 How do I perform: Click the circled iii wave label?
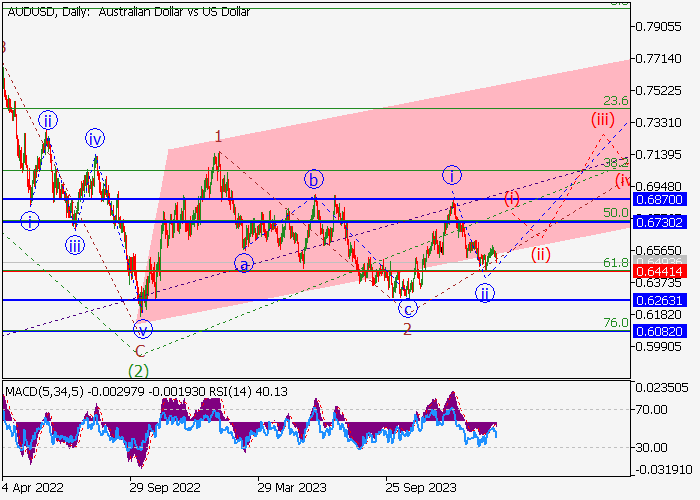pos(75,246)
